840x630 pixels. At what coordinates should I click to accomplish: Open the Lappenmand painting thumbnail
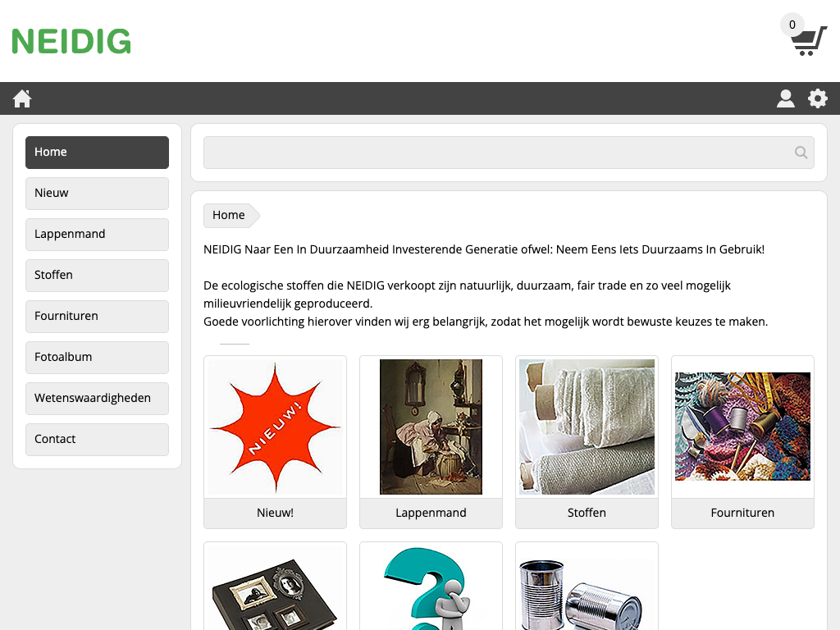point(431,427)
